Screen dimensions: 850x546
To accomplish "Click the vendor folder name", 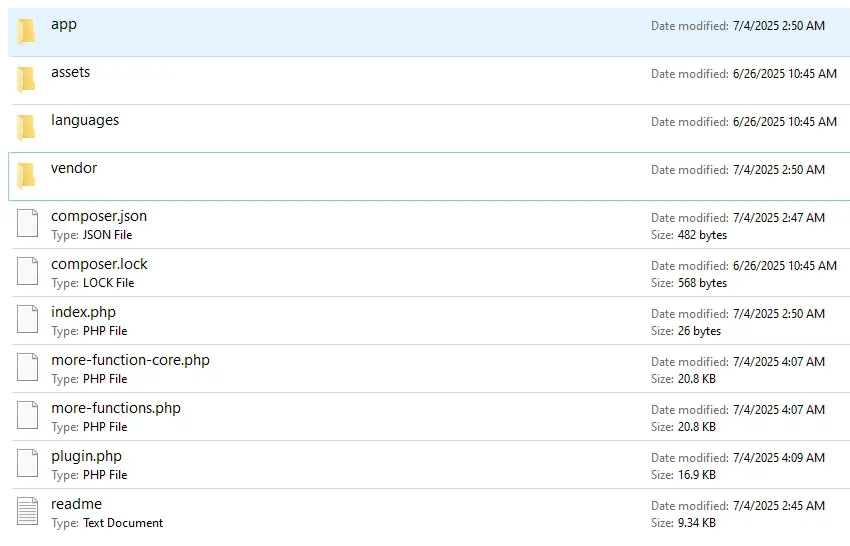I will point(74,168).
